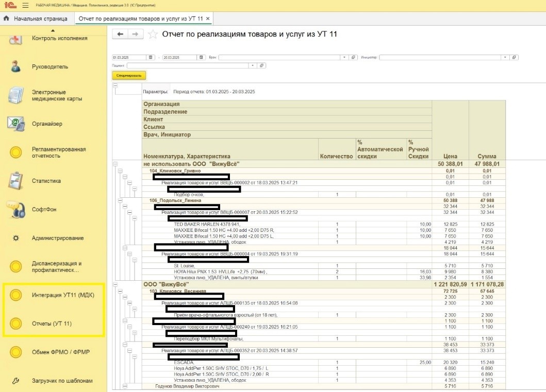The image size is (546, 392).
Task: Close the report tab
Action: click(208, 19)
